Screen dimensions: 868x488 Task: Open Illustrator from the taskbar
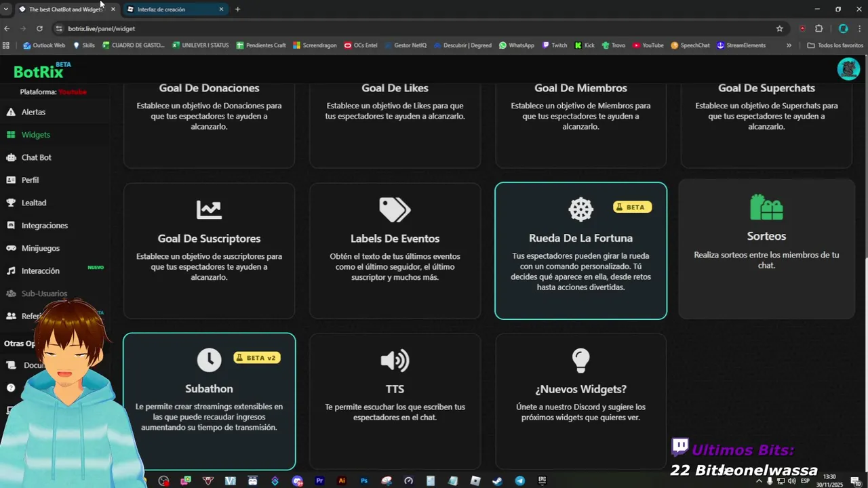point(342,481)
